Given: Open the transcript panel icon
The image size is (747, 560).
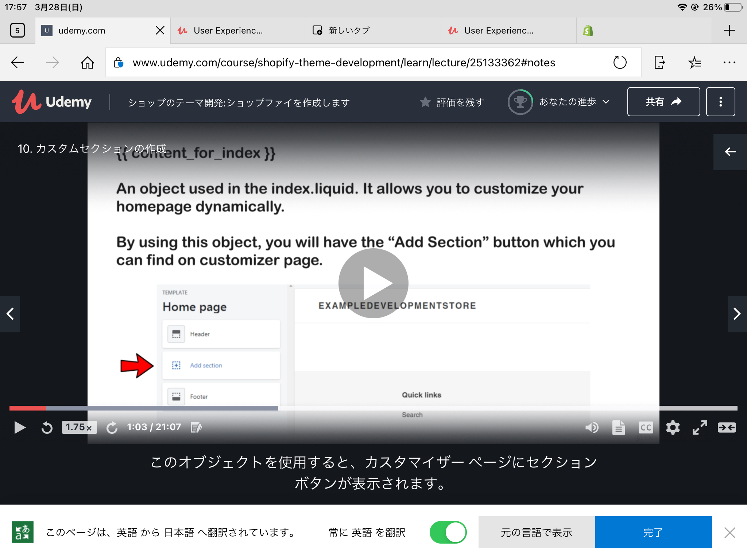Looking at the screenshot, I should (619, 427).
